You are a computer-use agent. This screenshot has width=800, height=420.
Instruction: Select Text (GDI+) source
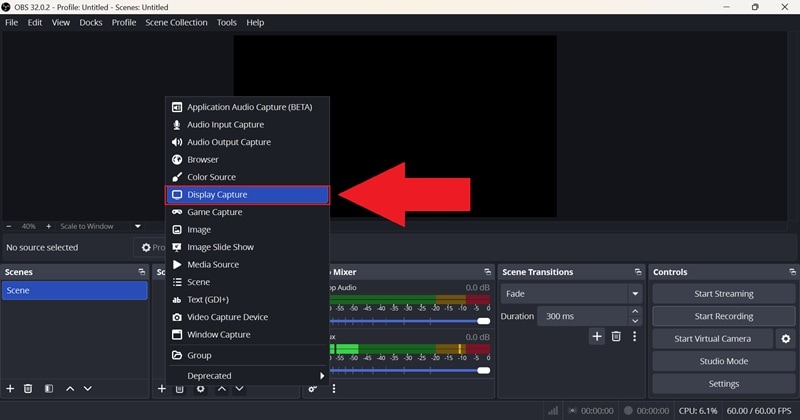pos(247,300)
